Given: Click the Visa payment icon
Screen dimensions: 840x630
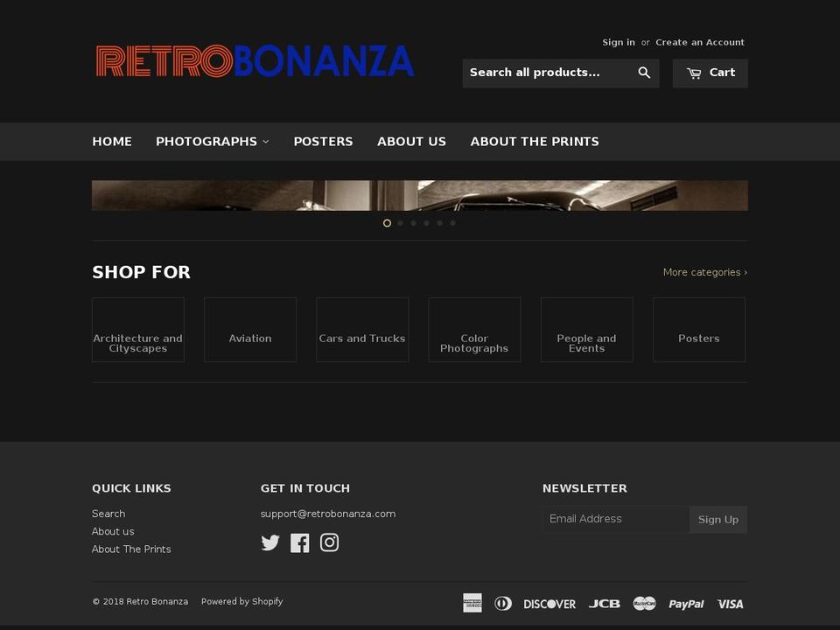Looking at the screenshot, I should point(730,604).
